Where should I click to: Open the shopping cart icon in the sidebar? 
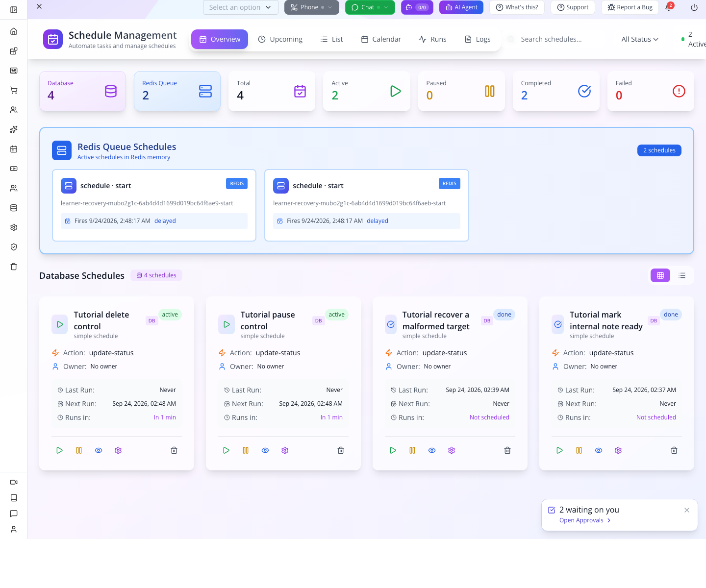[14, 90]
